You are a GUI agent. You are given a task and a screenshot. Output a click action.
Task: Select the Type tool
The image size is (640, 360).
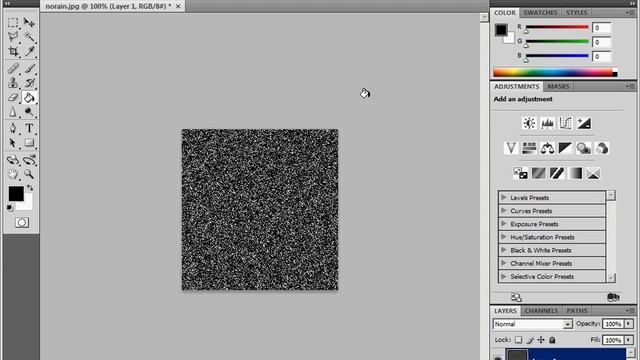point(29,128)
